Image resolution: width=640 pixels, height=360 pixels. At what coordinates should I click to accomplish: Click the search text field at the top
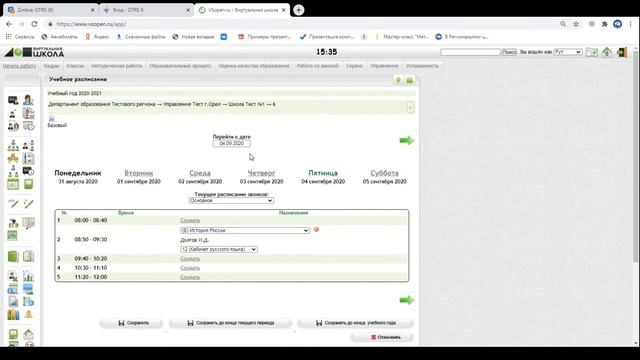(470, 52)
